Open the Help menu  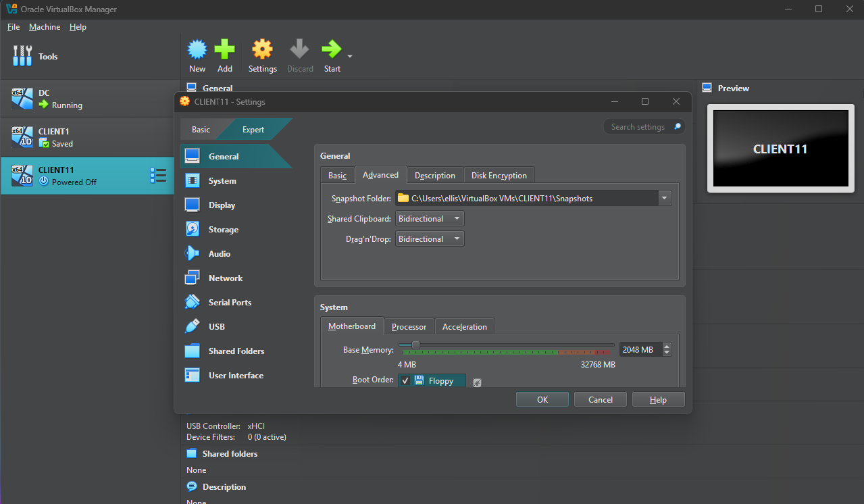[78, 27]
